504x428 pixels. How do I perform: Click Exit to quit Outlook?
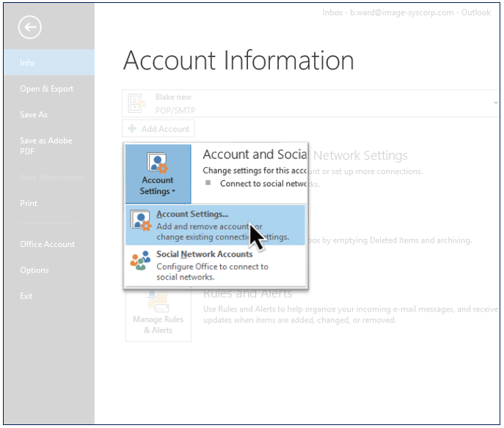click(x=26, y=296)
